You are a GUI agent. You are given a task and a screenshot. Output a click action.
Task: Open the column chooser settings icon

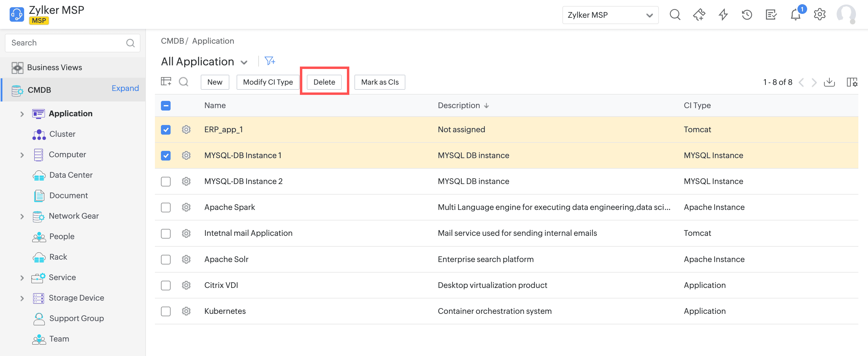pos(852,82)
